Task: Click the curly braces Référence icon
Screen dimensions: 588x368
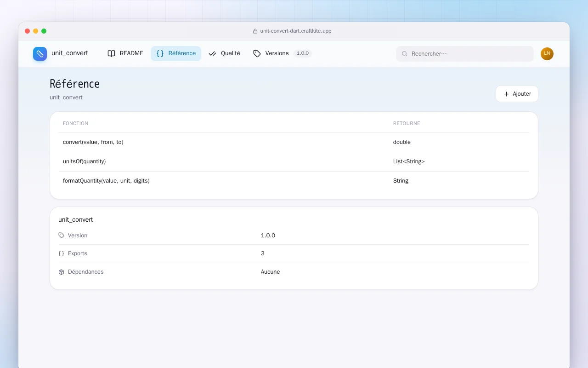Action: pyautogui.click(x=160, y=53)
